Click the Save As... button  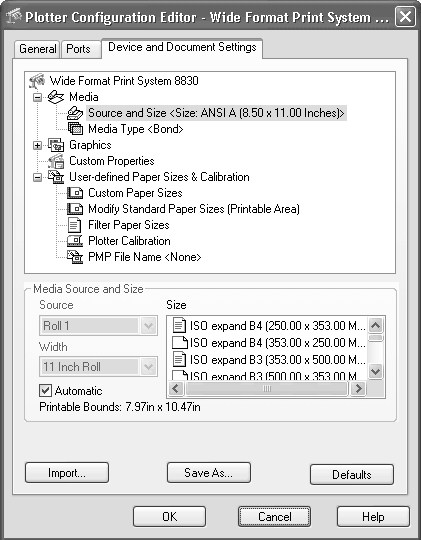click(x=209, y=472)
